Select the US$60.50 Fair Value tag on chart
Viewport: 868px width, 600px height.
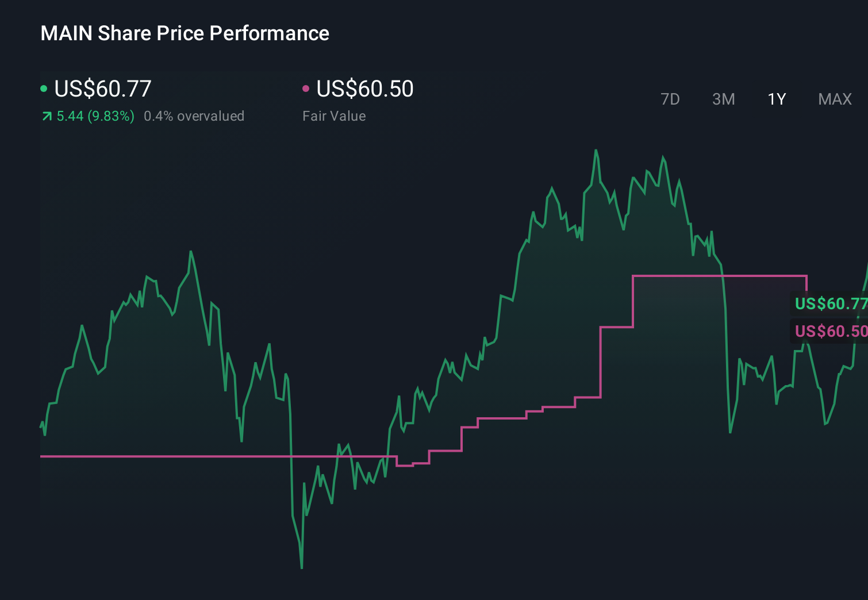(x=830, y=331)
